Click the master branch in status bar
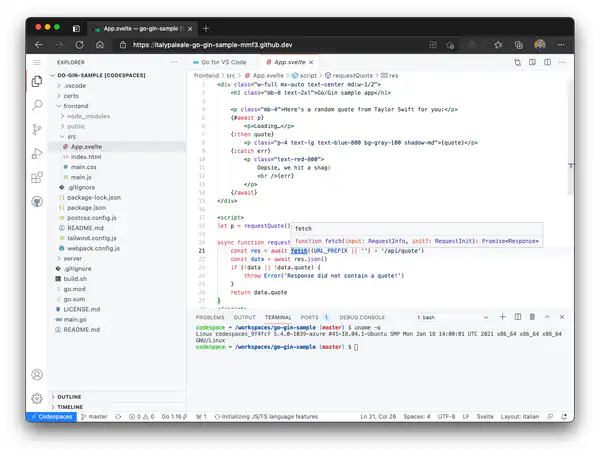The width and height of the screenshot is (600, 456). (94, 415)
